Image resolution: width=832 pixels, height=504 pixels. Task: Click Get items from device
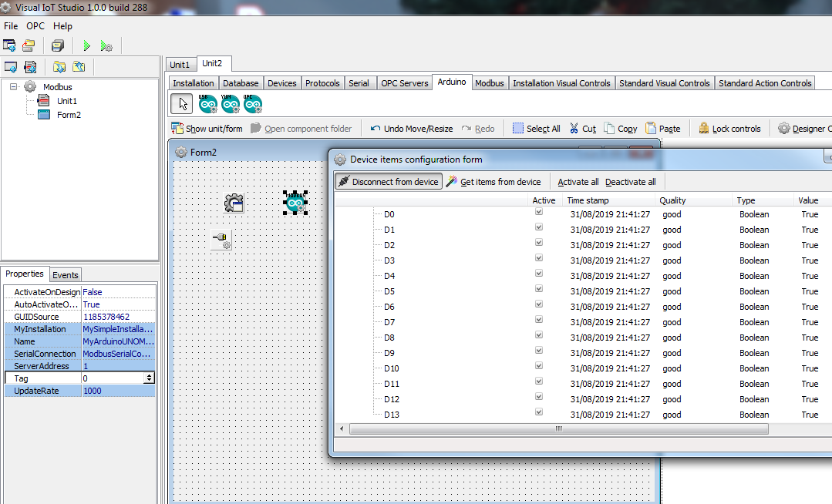494,181
